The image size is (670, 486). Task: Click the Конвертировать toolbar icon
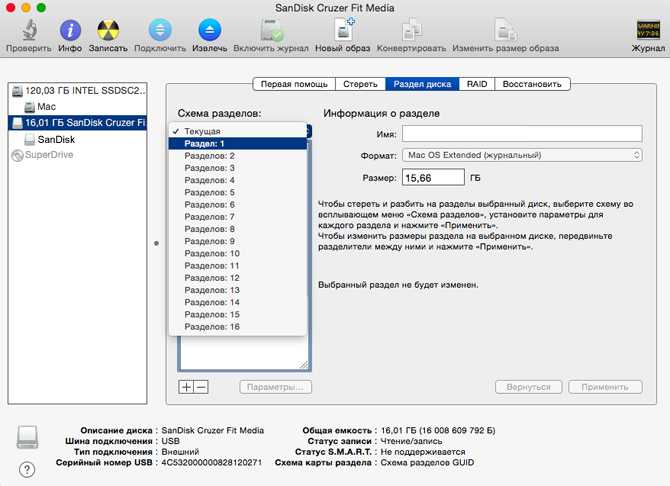click(x=411, y=30)
